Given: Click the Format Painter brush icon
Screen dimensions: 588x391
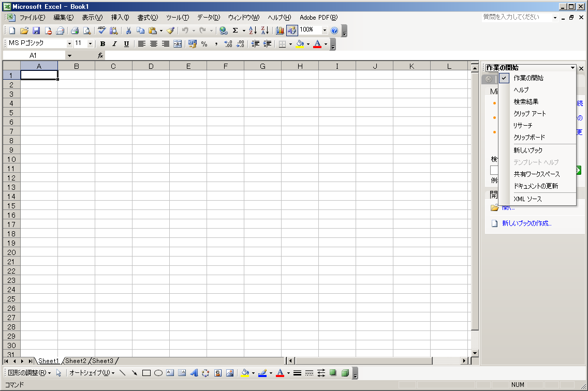Looking at the screenshot, I should click(170, 31).
